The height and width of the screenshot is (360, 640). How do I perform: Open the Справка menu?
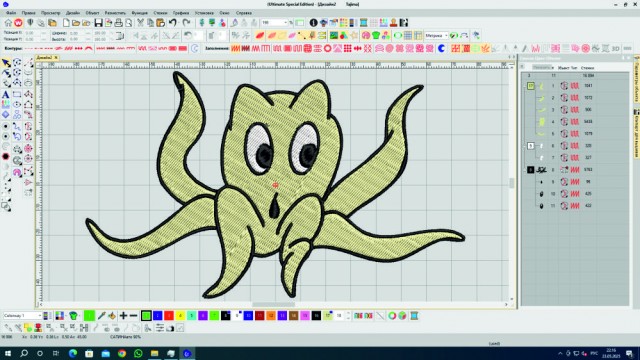pos(244,13)
